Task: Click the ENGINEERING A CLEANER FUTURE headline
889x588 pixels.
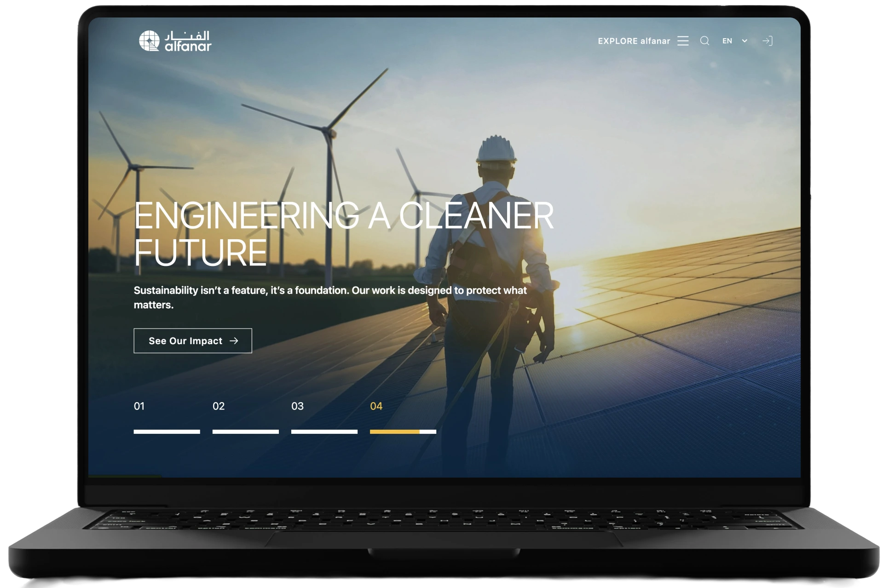Action: point(344,234)
